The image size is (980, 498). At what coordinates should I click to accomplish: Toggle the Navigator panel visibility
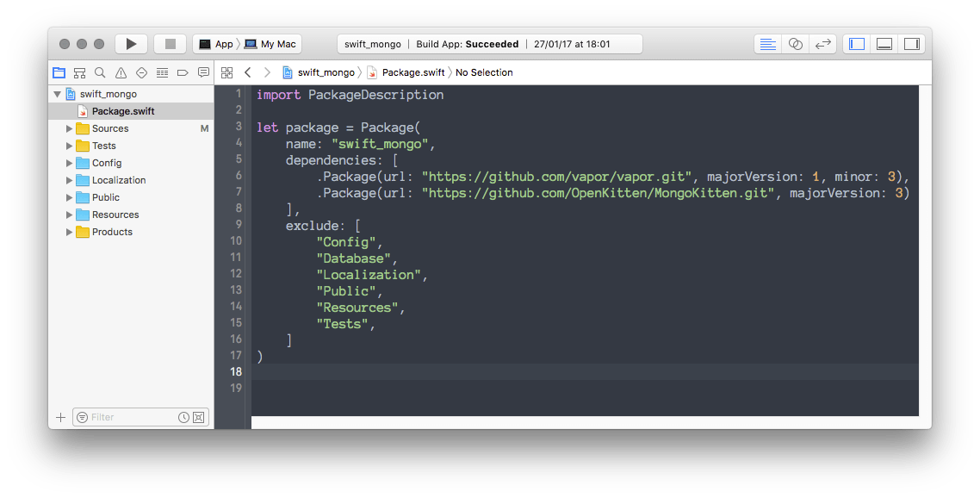tap(857, 44)
